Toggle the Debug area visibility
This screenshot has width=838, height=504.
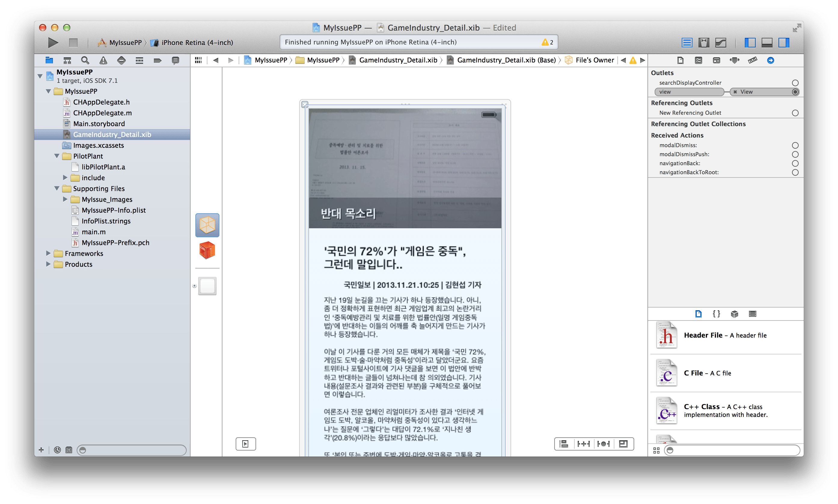(x=767, y=43)
